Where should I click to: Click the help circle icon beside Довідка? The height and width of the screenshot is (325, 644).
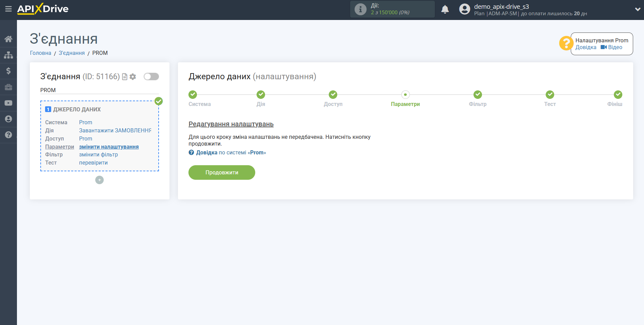[192, 153]
